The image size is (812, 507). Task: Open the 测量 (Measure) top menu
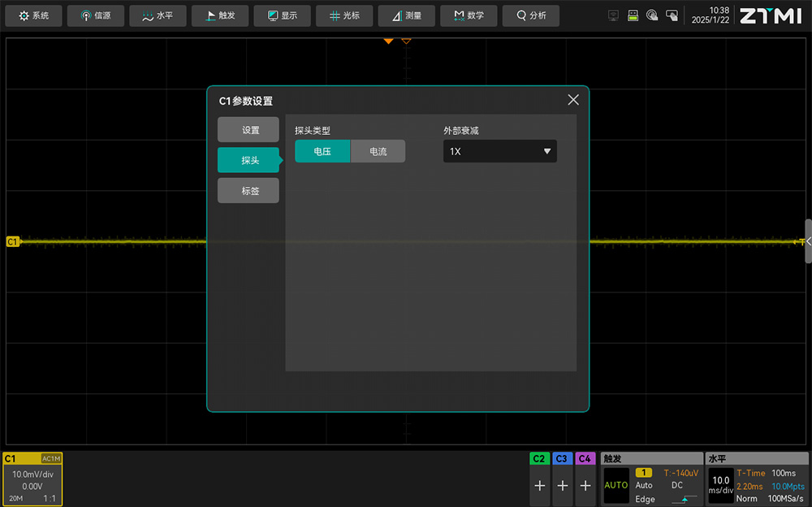click(406, 15)
